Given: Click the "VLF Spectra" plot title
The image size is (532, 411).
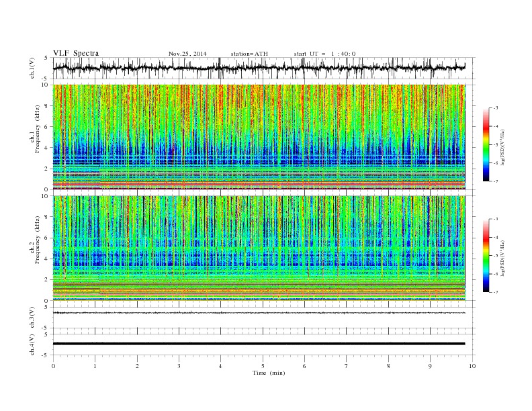Looking at the screenshot, I should (x=76, y=53).
